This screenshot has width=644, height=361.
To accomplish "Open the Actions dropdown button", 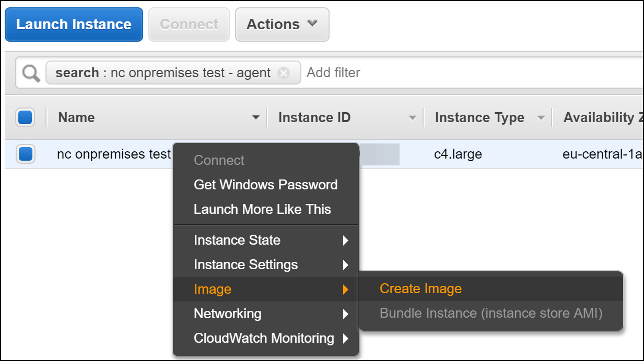I will tap(282, 25).
